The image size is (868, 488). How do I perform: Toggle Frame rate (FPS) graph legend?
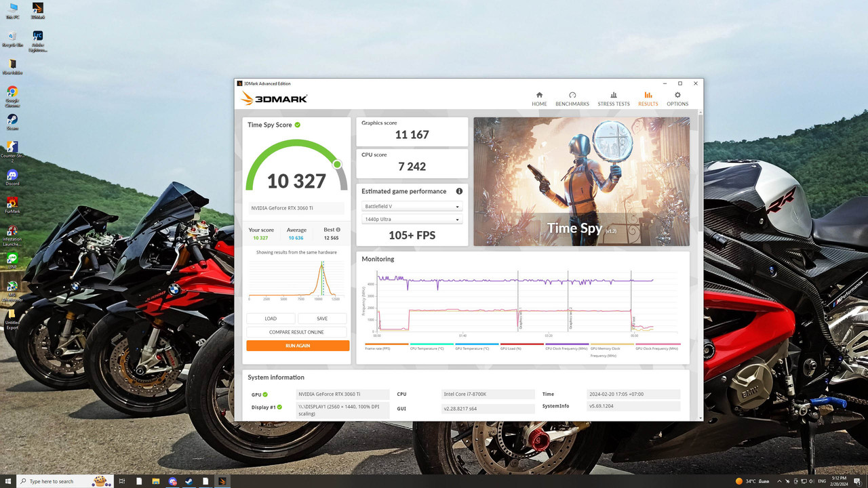tap(386, 346)
